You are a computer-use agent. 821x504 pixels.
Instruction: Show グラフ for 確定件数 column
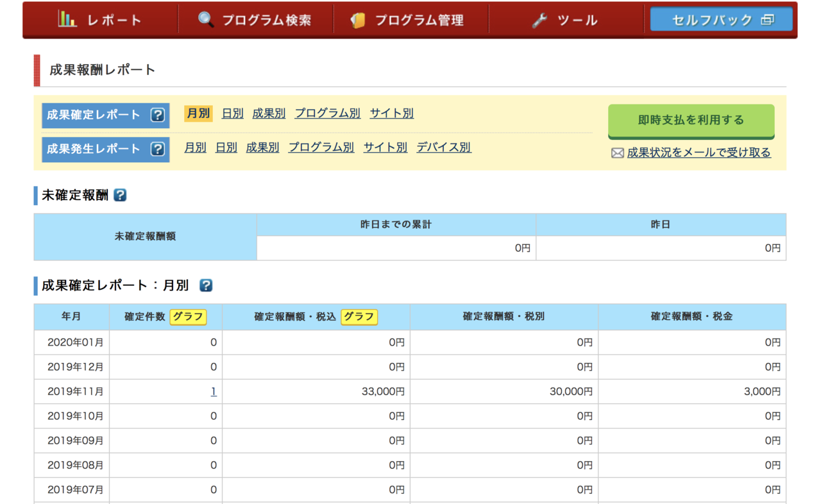click(x=189, y=317)
